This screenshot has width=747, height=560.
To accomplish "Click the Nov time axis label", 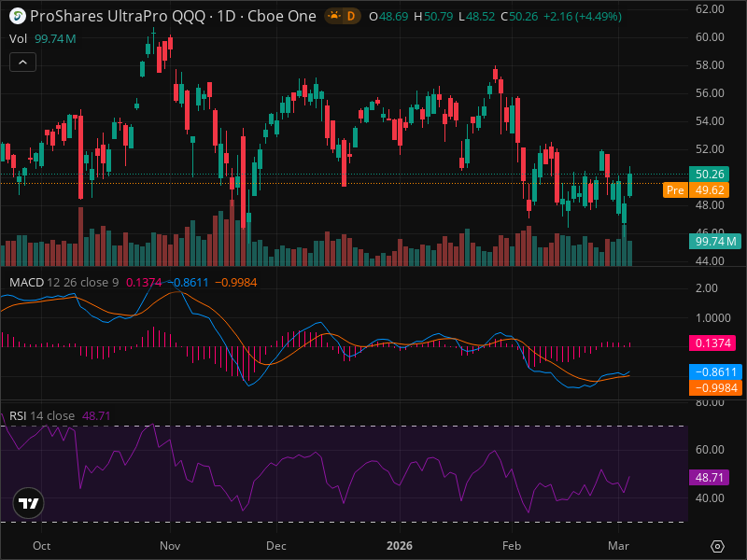I will pos(170,546).
